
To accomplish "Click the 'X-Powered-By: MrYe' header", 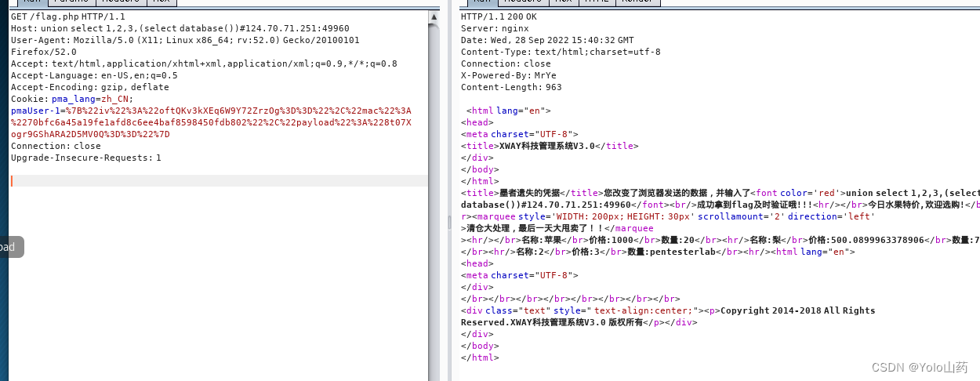I will point(509,75).
